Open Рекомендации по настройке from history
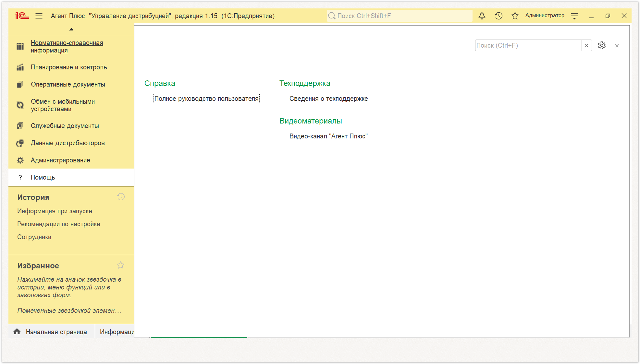 click(59, 224)
